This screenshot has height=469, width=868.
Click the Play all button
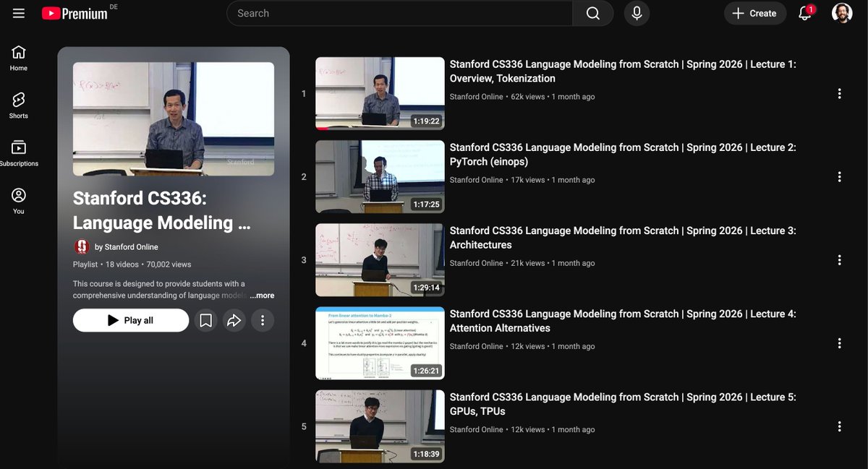coord(131,320)
